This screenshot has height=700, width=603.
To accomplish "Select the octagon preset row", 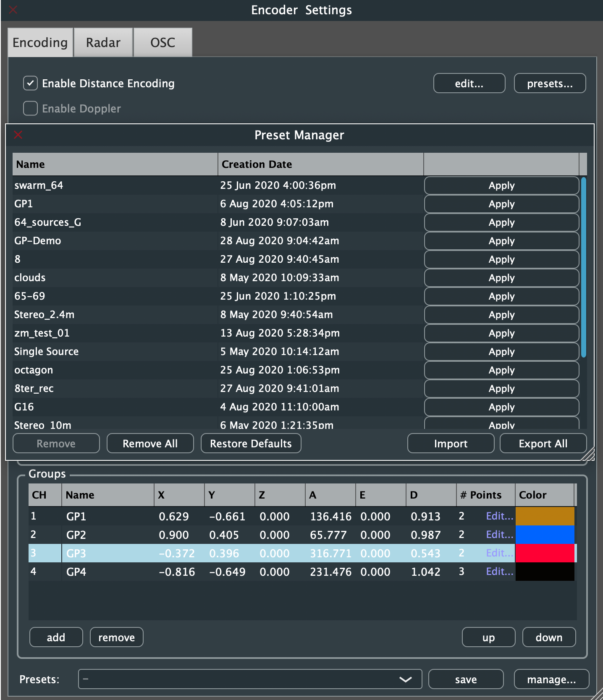I will [x=113, y=370].
